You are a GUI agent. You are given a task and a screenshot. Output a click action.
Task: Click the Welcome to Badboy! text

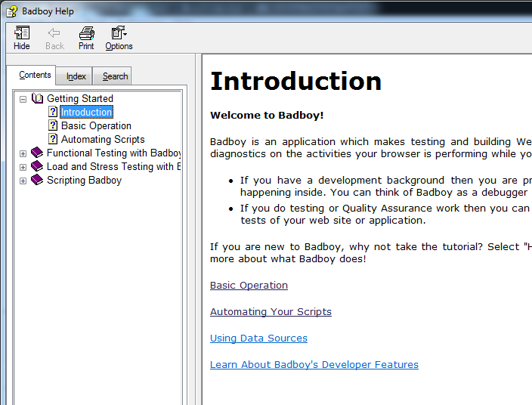pyautogui.click(x=267, y=116)
